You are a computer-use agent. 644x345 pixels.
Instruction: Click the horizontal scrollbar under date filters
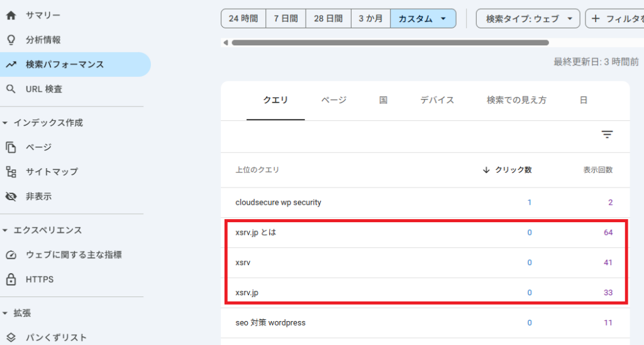click(390, 43)
